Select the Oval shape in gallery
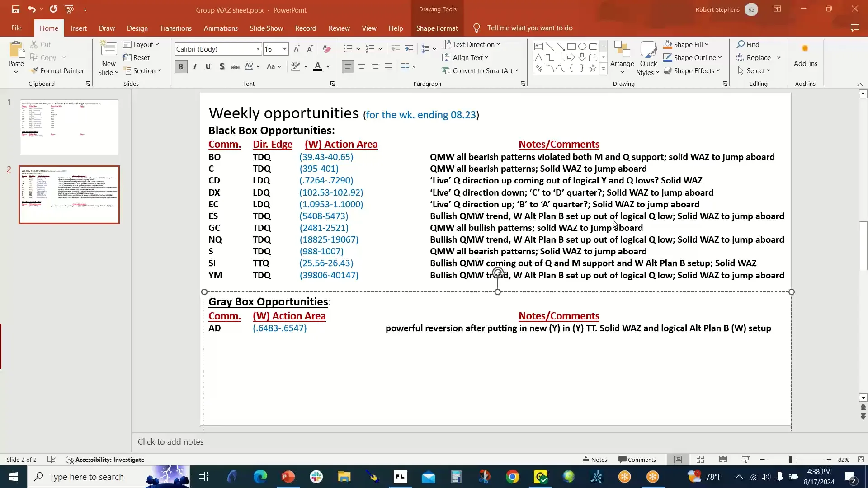The height and width of the screenshot is (488, 868). 582,47
